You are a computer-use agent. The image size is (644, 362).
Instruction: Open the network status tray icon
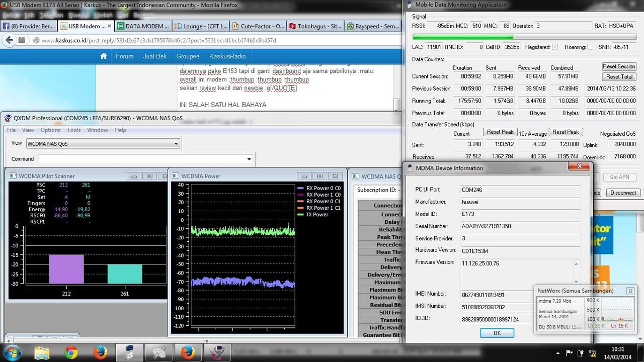tap(593, 352)
